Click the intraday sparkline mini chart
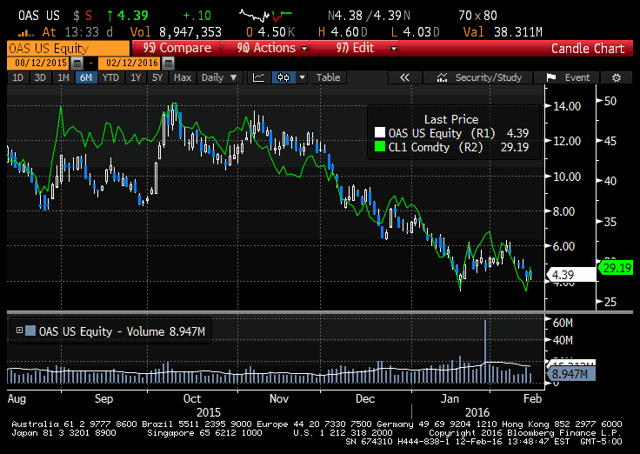640x454 pixels. click(x=265, y=16)
